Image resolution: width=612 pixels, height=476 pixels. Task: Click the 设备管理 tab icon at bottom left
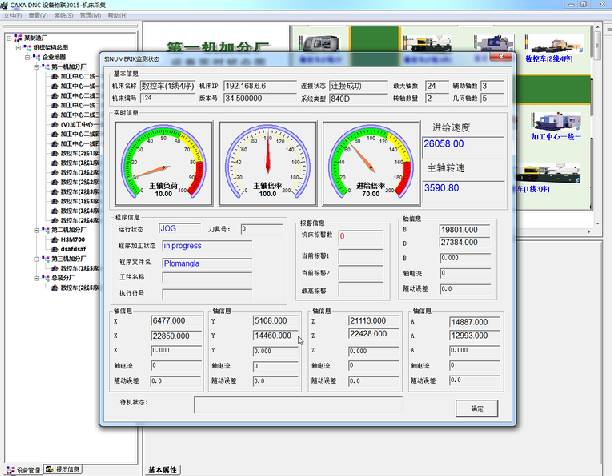click(x=10, y=468)
